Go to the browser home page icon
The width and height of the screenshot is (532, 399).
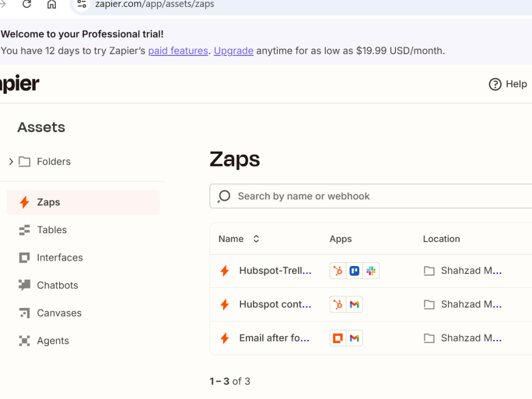click(x=52, y=4)
